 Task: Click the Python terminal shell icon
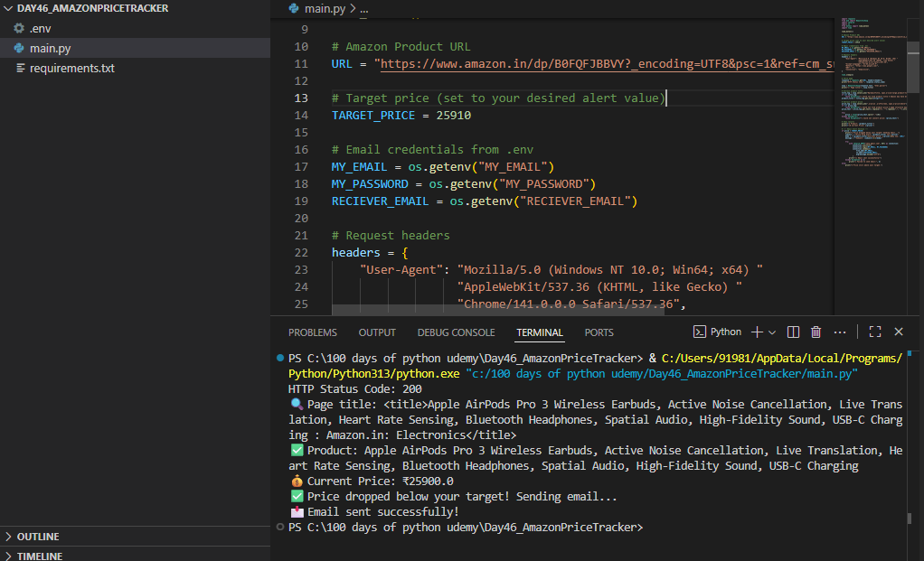coord(700,332)
